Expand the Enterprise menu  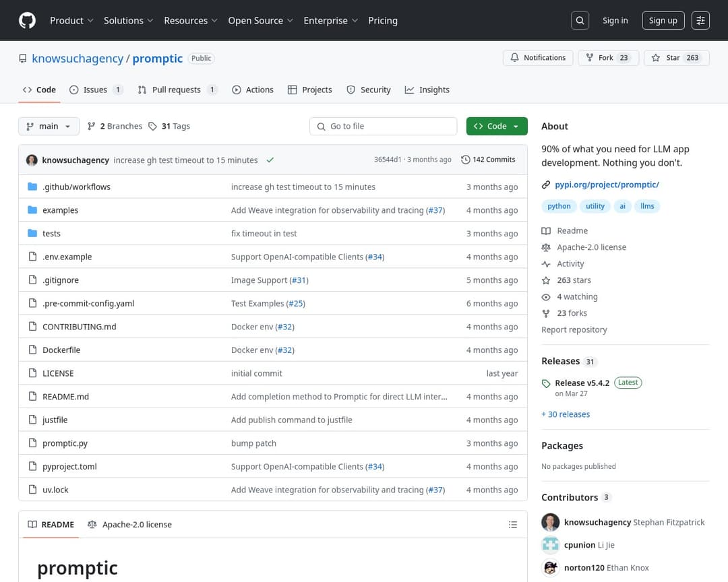330,20
